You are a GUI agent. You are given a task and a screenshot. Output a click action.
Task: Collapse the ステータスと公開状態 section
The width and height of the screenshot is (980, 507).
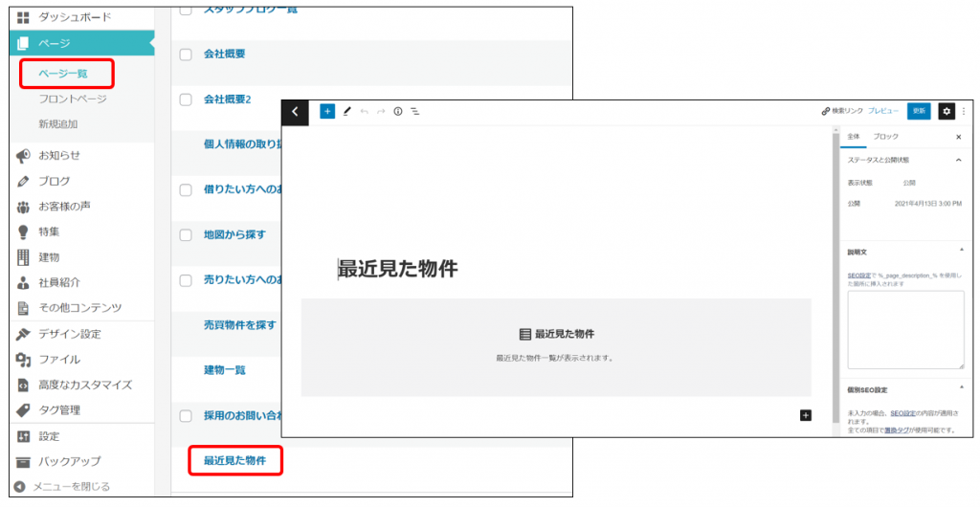pyautogui.click(x=959, y=160)
